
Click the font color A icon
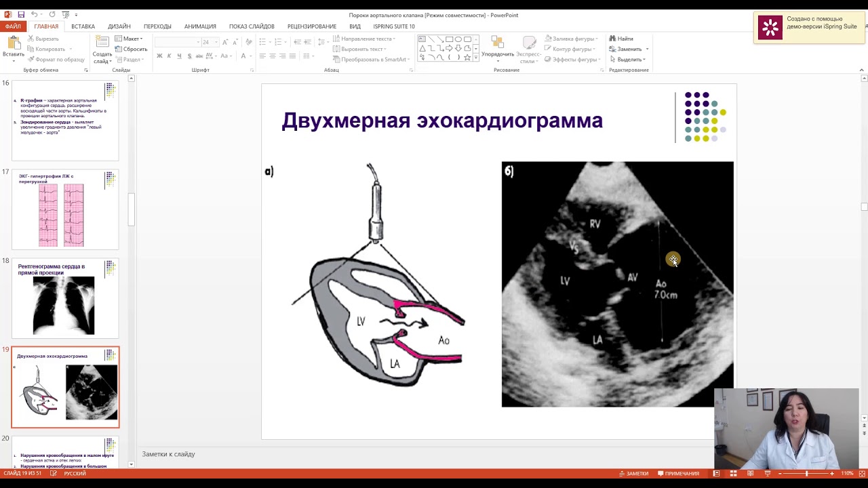243,56
